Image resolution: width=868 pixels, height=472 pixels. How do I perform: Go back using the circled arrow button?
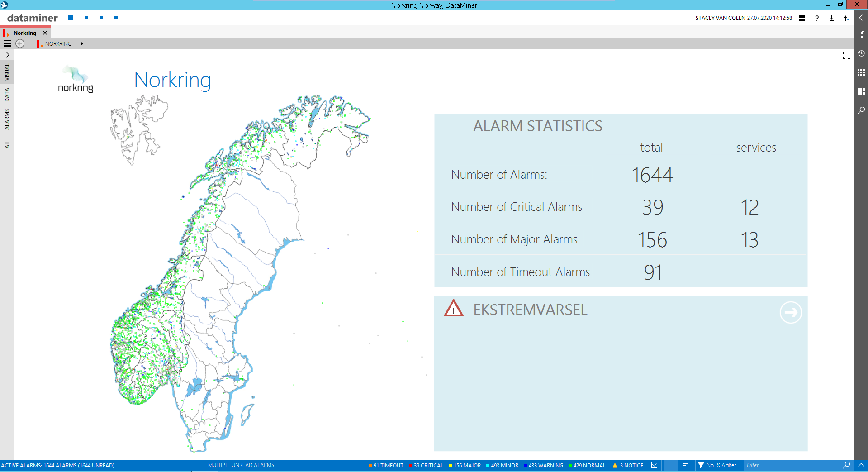coord(20,43)
